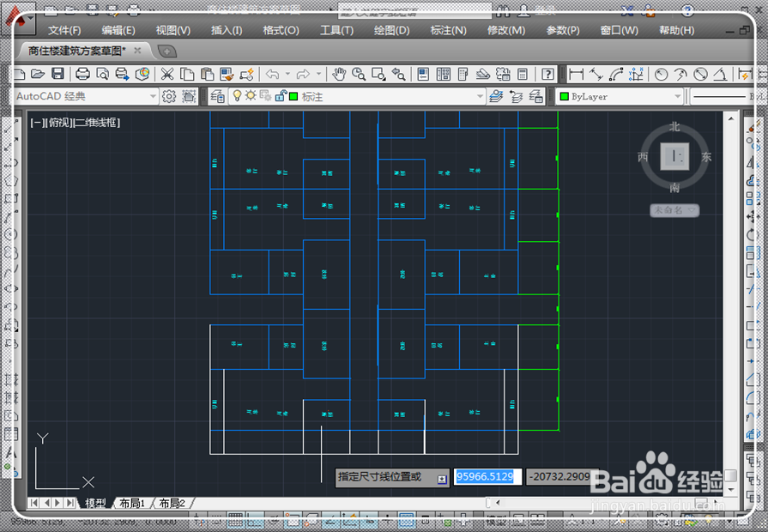This screenshot has height=532, width=768.
Task: Open the Layer Properties Manager icon
Action: [217, 96]
